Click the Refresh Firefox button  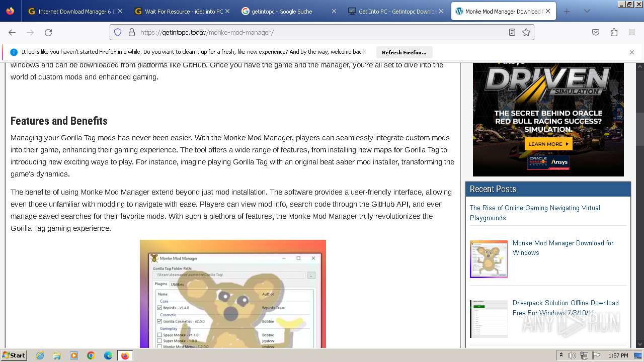coord(404,52)
